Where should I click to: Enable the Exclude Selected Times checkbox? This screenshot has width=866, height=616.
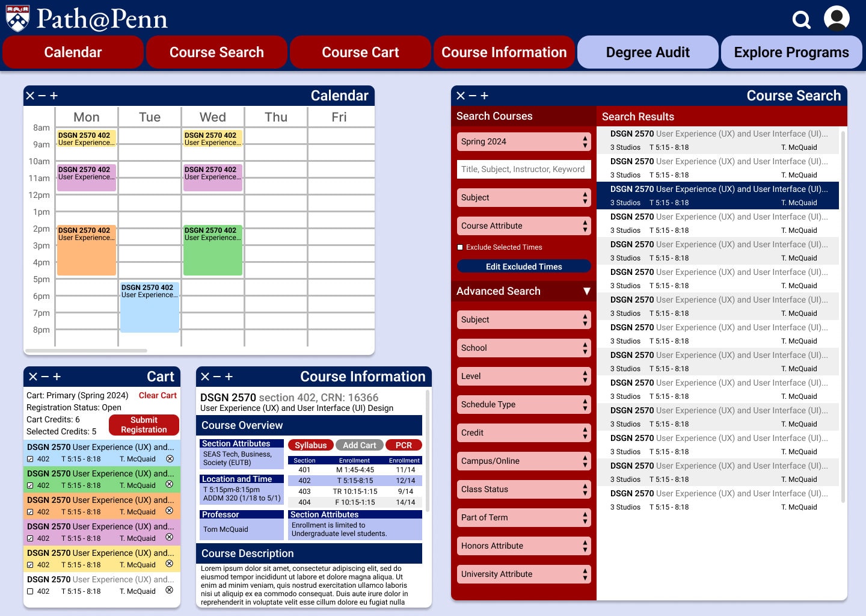(x=460, y=247)
